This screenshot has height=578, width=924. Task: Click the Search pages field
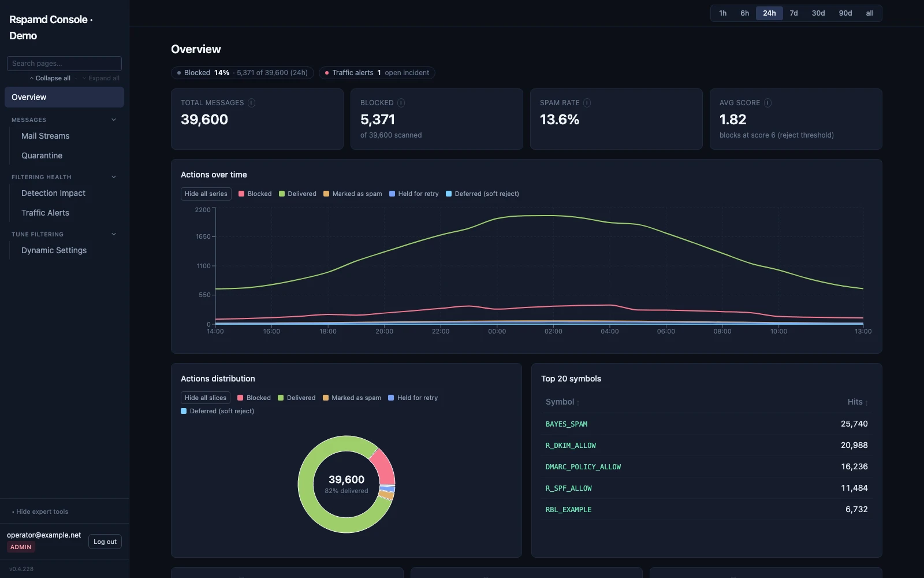pyautogui.click(x=64, y=64)
